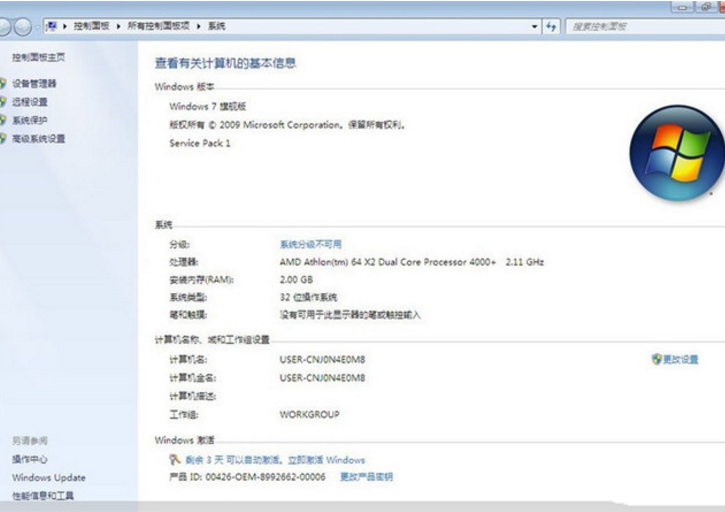The height and width of the screenshot is (512, 725).
Task: Click Windows 7 旗舰版 edition text
Action: 208,106
